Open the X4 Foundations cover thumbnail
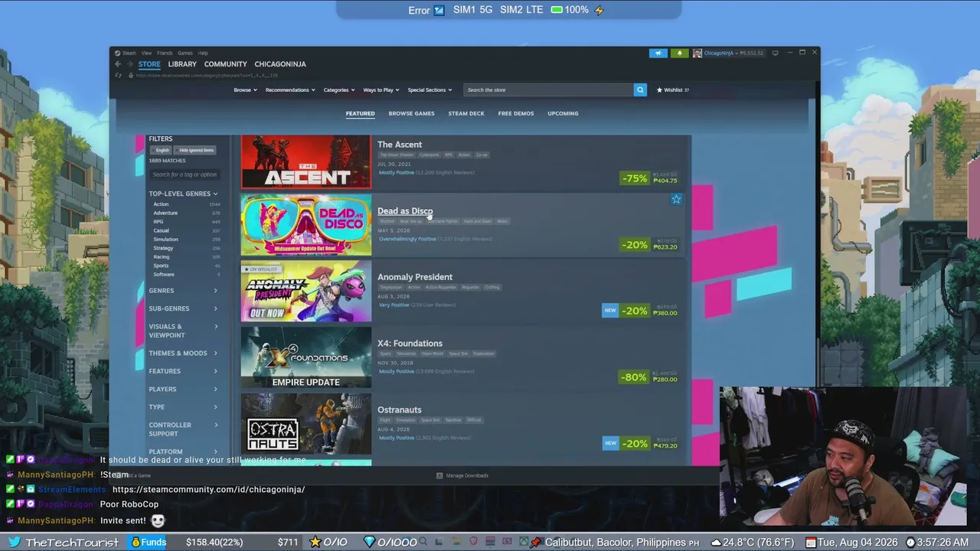Screen dimensions: 980x551 point(306,357)
